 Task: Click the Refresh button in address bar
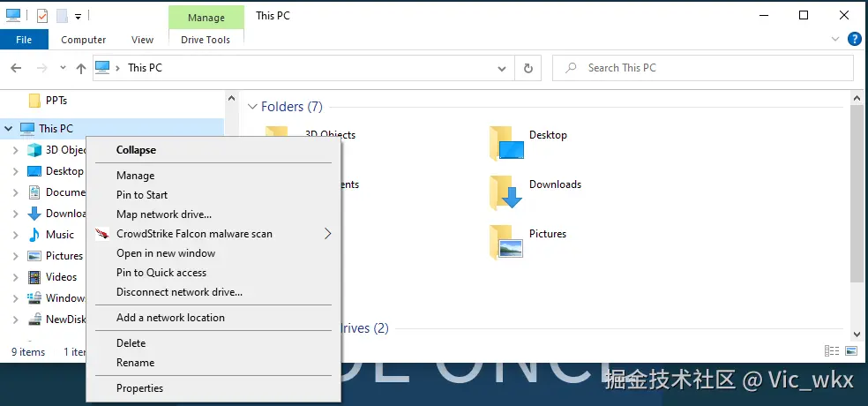coord(528,68)
